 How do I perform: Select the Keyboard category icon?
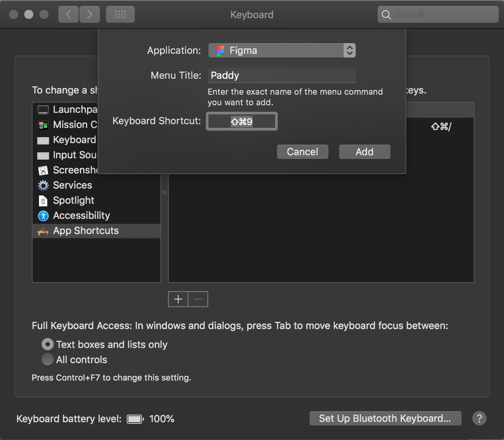coord(43,141)
